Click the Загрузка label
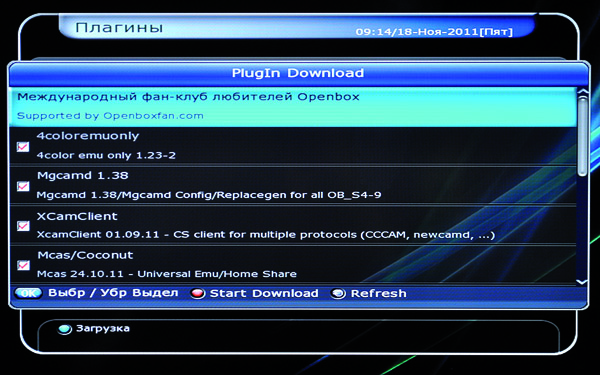600x375 pixels. click(x=103, y=328)
